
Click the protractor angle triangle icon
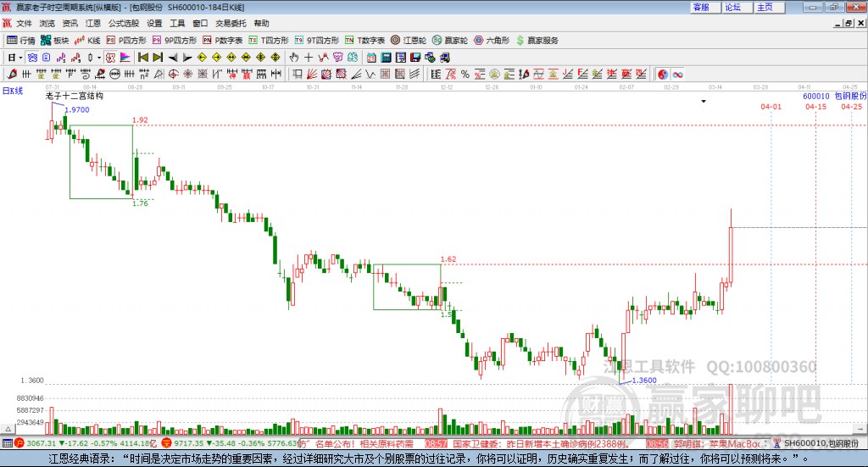pyautogui.click(x=159, y=74)
